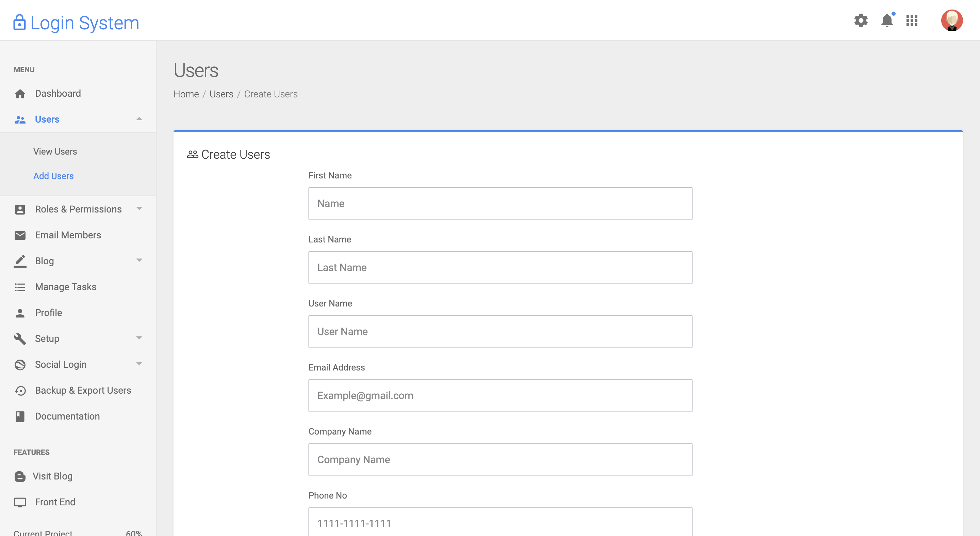Select View Users in sidebar
980x536 pixels.
click(x=55, y=152)
